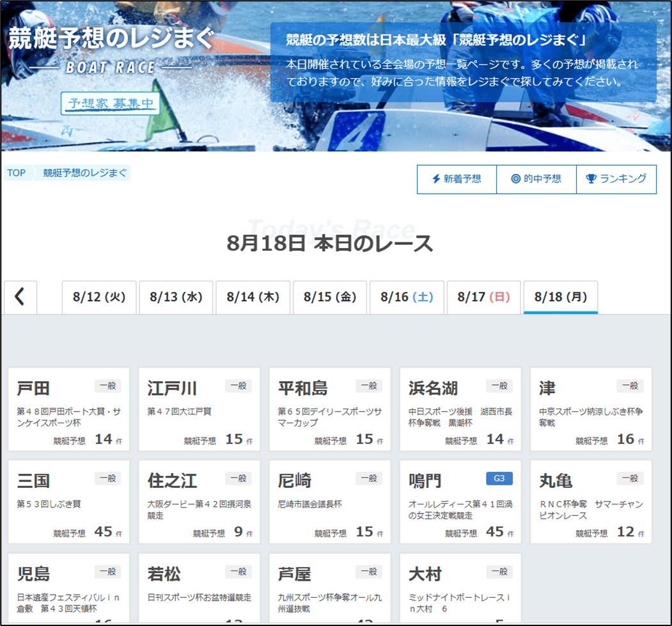
Task: Open the 住之江 race card
Action: point(199,502)
